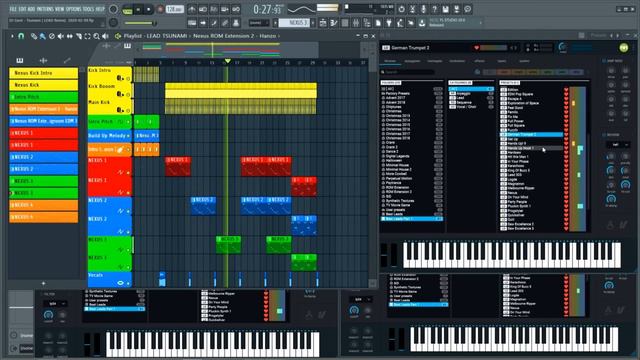Click the render export icon
The height and width of the screenshot is (360, 640).
coord(456,9)
